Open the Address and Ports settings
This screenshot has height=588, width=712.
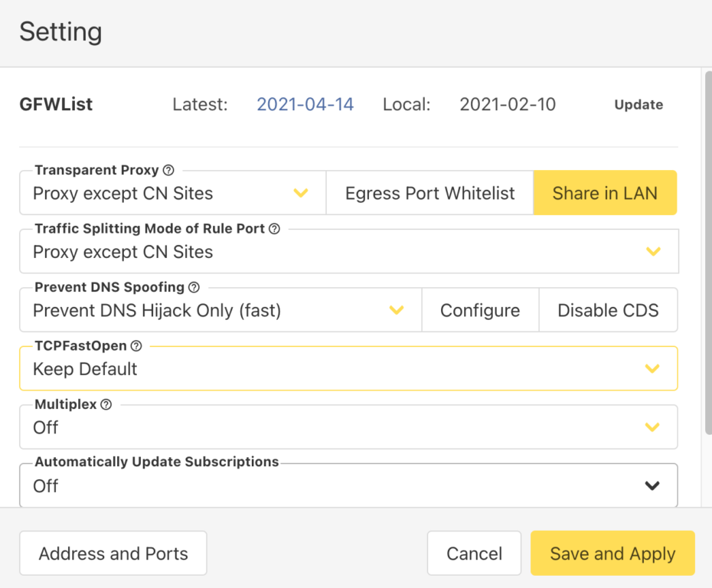click(113, 553)
